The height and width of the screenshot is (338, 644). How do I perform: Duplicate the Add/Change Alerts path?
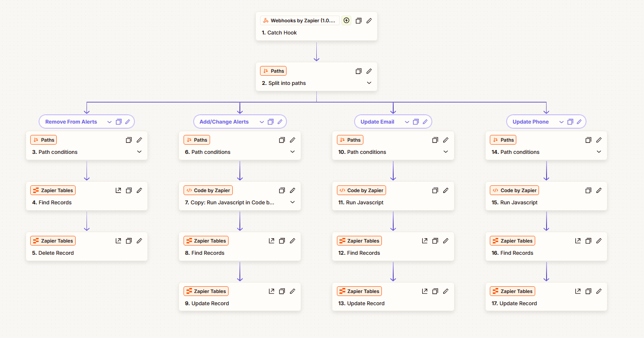(x=271, y=122)
